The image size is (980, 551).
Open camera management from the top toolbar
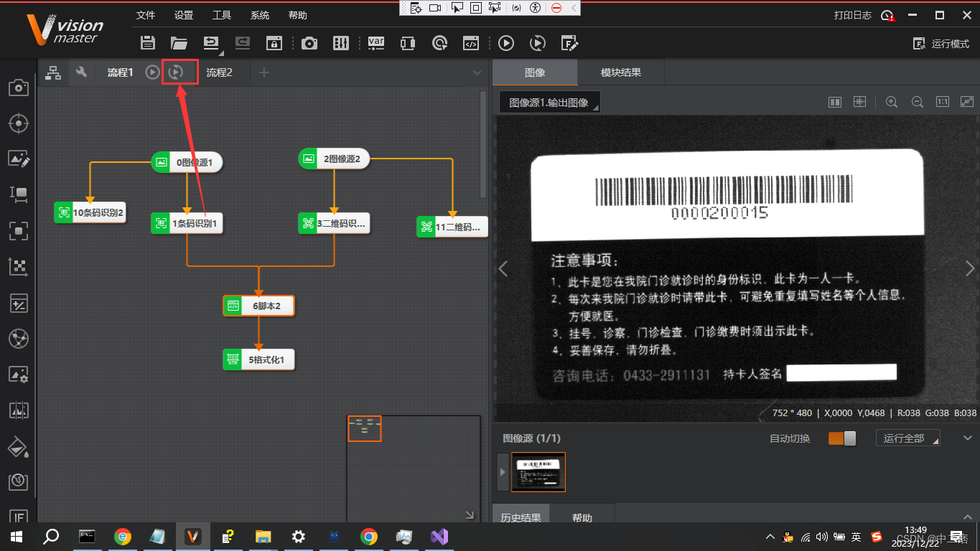(x=309, y=43)
